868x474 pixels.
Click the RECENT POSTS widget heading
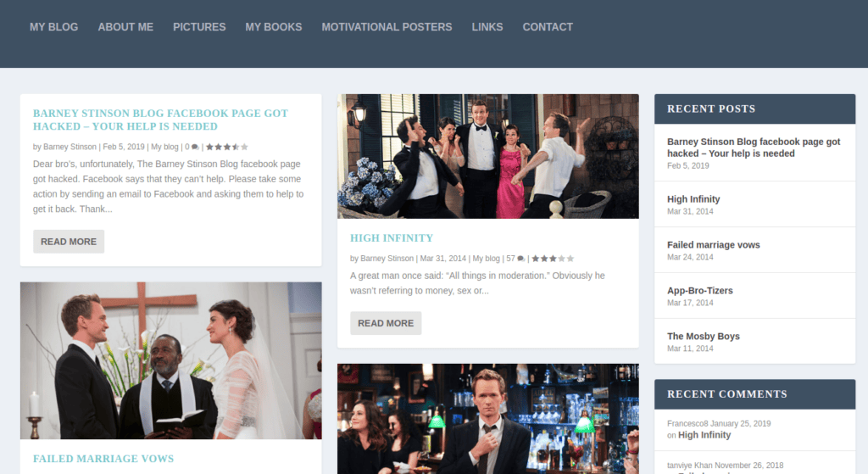point(711,109)
